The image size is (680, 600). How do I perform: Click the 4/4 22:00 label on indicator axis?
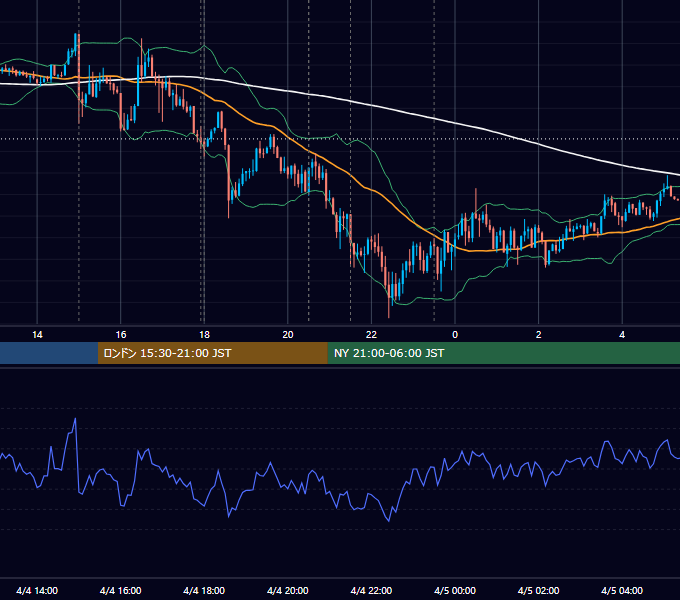[x=371, y=590]
